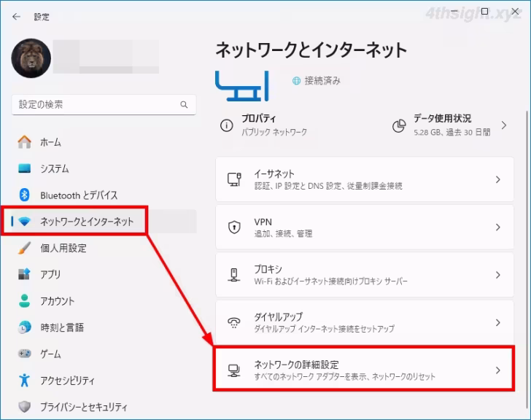Click the アクセシビリティ figure icon
Image resolution: width=531 pixels, height=420 pixels.
tap(24, 380)
